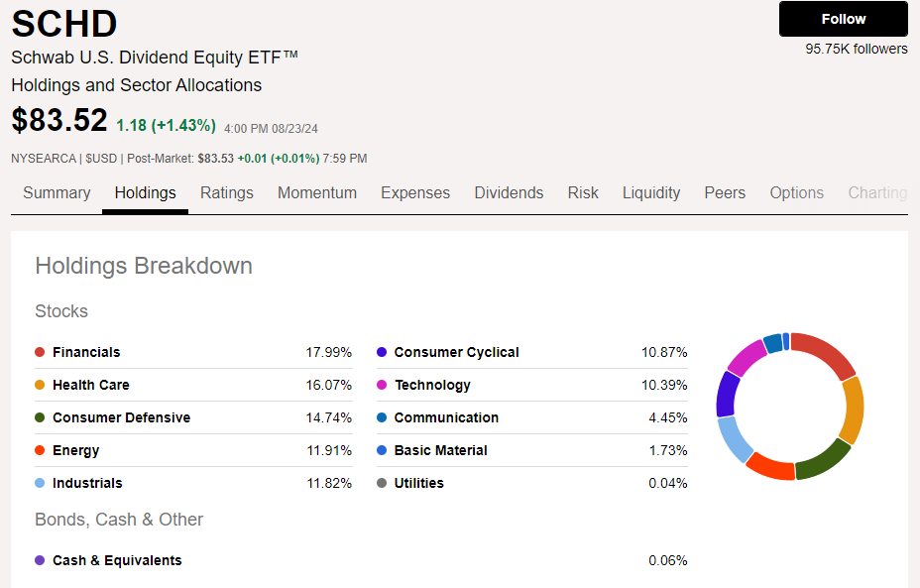Click the Energy sector color dot
This screenshot has width=920, height=588.
coord(40,450)
